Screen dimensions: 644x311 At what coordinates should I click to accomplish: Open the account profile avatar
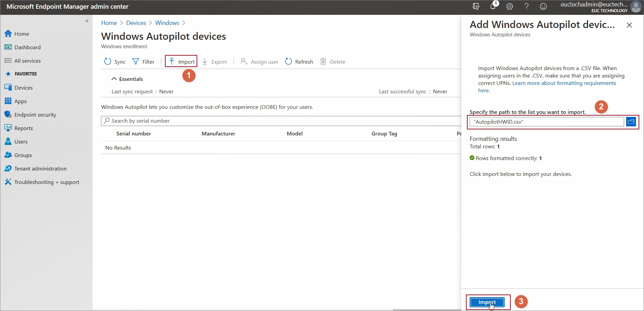point(636,6)
